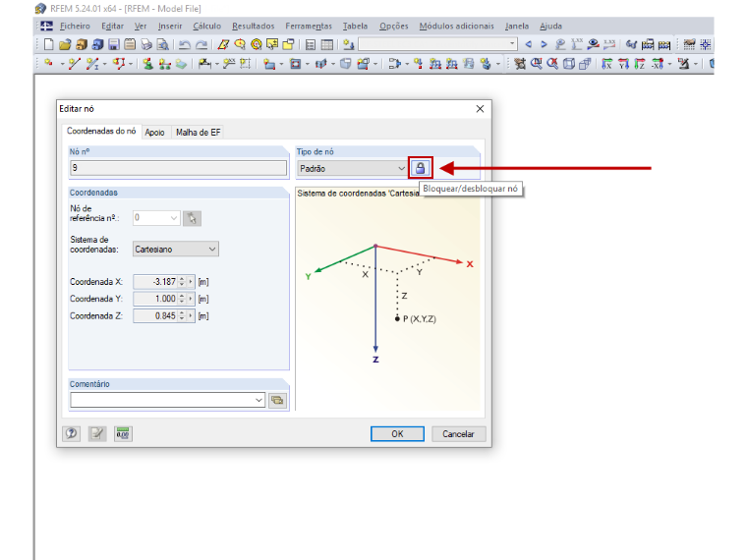
Task: Redo the last action
Action: (201, 45)
